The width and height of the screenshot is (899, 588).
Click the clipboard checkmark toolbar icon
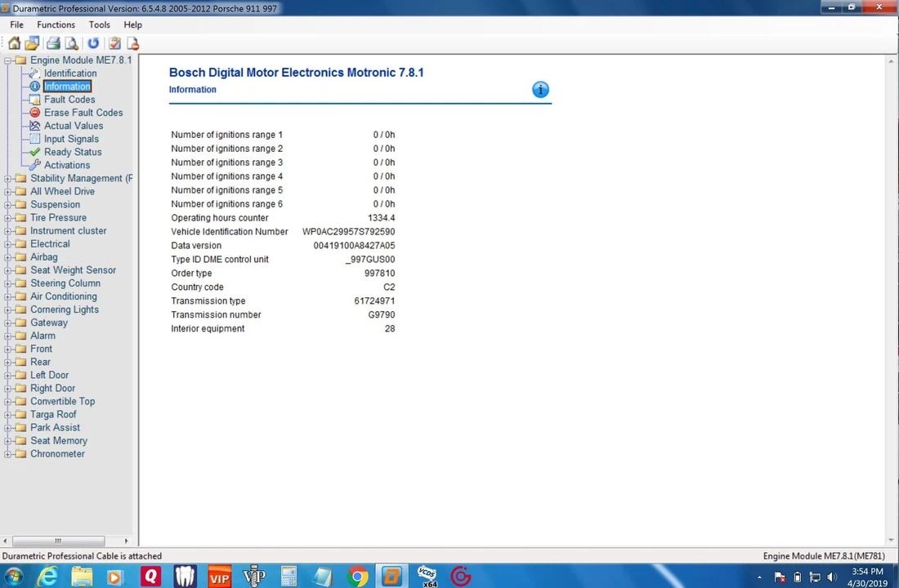[114, 43]
